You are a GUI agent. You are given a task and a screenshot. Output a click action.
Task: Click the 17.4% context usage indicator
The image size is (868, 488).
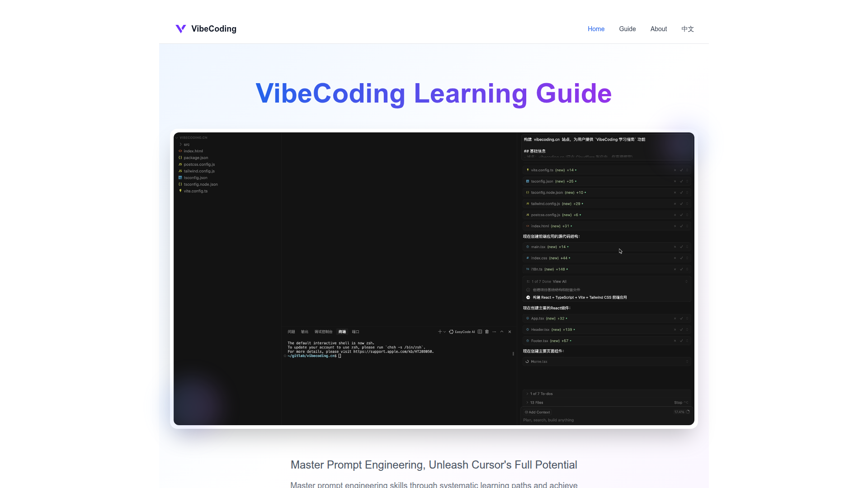click(680, 412)
